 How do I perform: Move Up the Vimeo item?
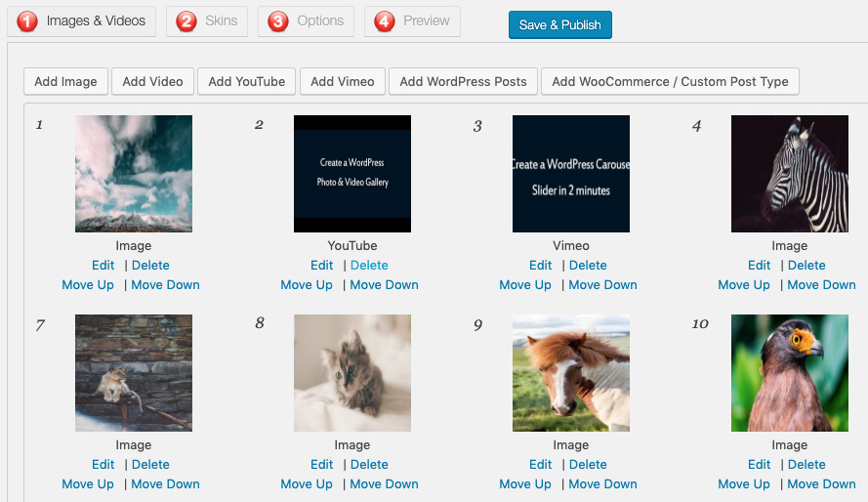(524, 284)
